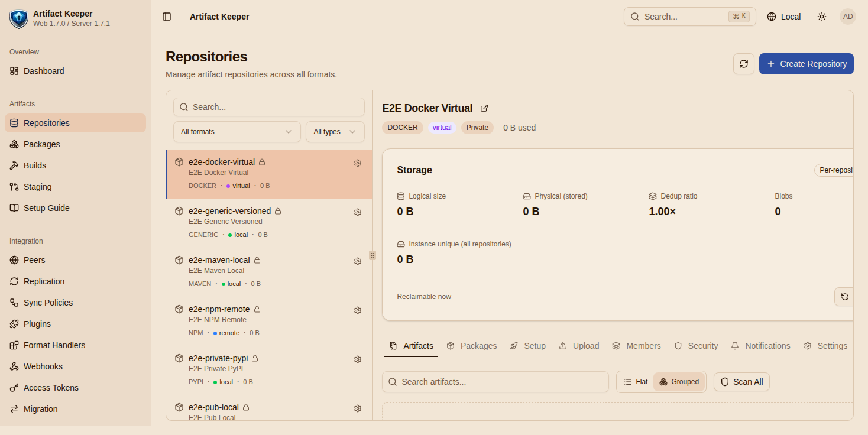Open settings gear for e2e-private-pypi
This screenshot has width=868, height=435.
[358, 359]
